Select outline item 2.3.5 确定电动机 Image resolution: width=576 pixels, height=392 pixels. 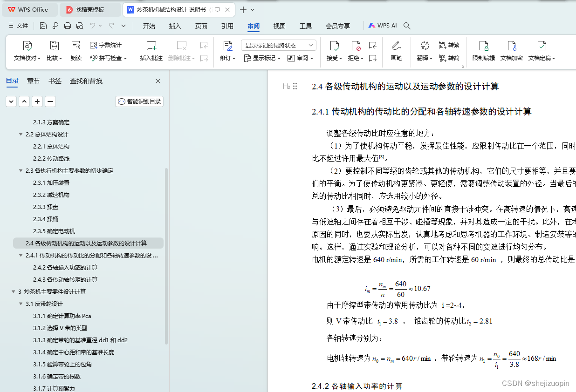point(54,231)
